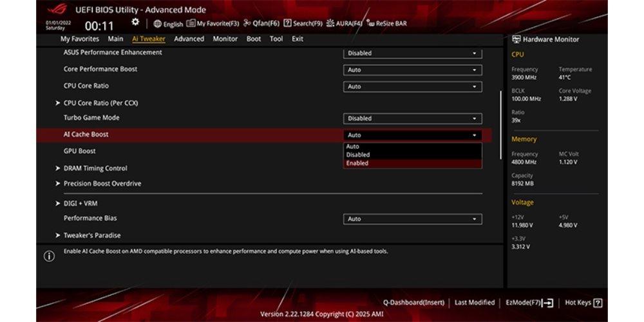Open Turbo Game Mode dropdown

click(412, 118)
